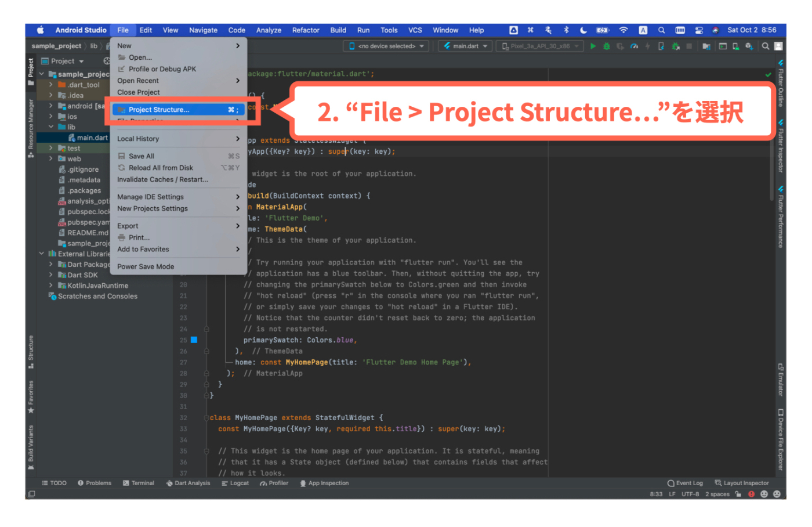Open the profiler gauge icon in the toolbar
The width and height of the screenshot is (812, 527).
pyautogui.click(x=634, y=46)
